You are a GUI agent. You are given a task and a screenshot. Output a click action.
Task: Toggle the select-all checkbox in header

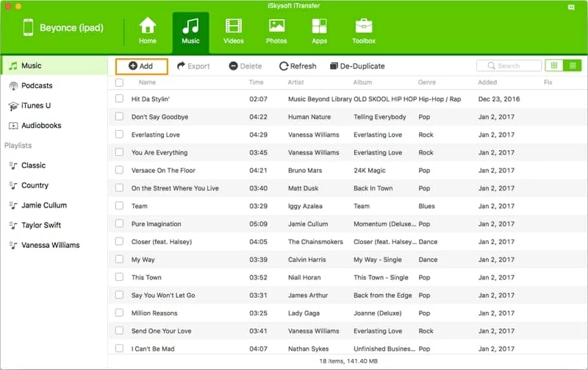pos(119,82)
